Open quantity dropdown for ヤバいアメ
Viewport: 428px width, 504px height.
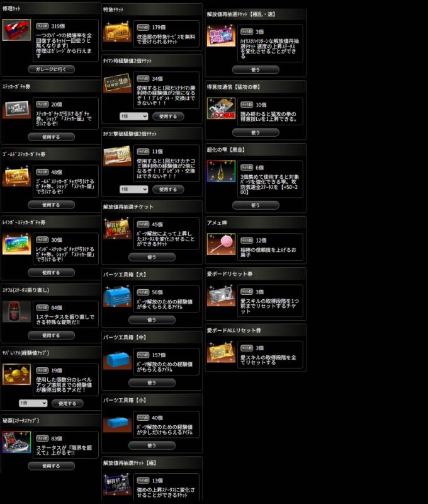coord(33,403)
